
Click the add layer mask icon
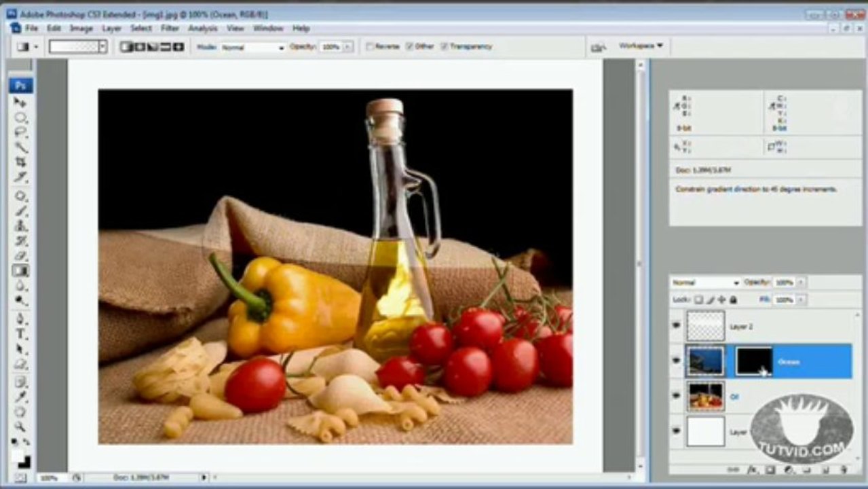(770, 470)
